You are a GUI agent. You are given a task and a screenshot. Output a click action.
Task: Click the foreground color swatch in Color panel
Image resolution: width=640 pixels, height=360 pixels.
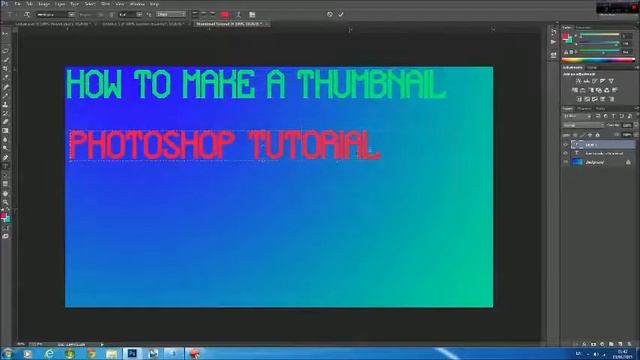pyautogui.click(x=565, y=37)
